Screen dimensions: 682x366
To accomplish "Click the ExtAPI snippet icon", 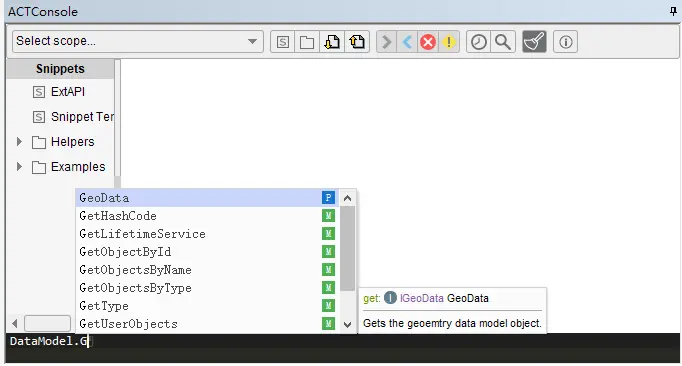I will pyautogui.click(x=39, y=92).
